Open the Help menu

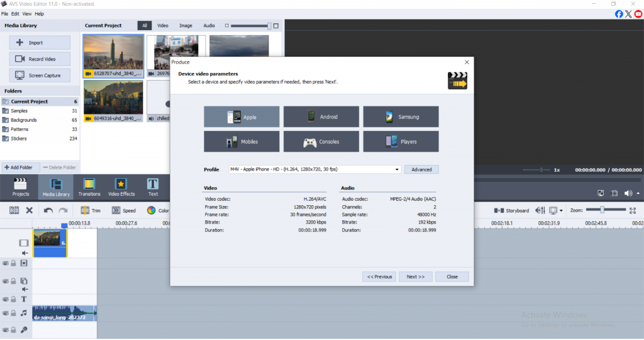[40, 14]
